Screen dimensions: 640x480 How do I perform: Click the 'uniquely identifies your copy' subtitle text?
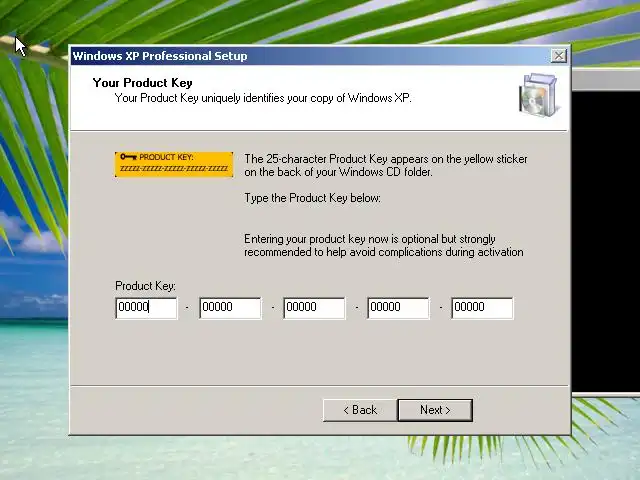click(263, 98)
